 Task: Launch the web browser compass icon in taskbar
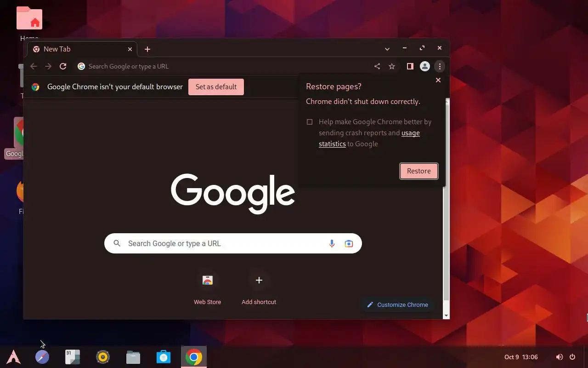click(42, 357)
